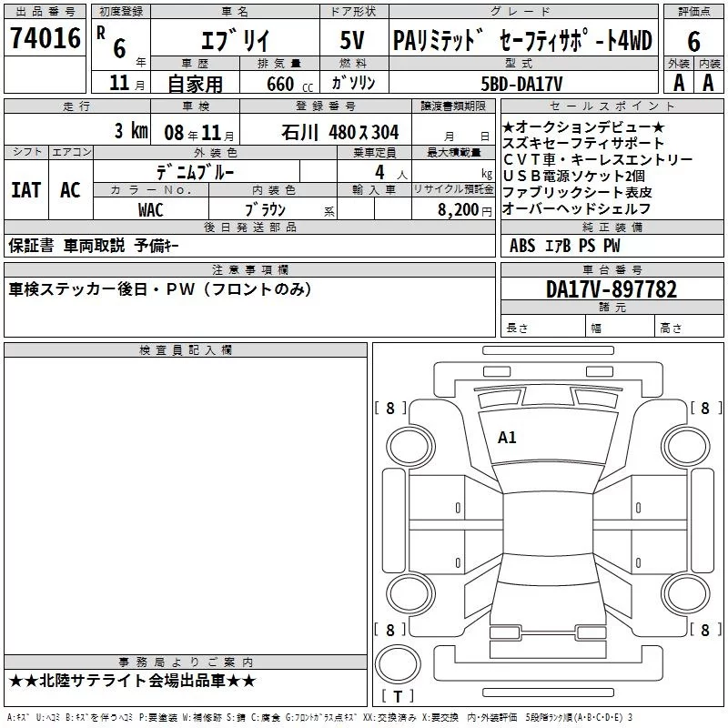Click the [T] spare tire label
This screenshot has width=728, height=728.
coord(398,696)
